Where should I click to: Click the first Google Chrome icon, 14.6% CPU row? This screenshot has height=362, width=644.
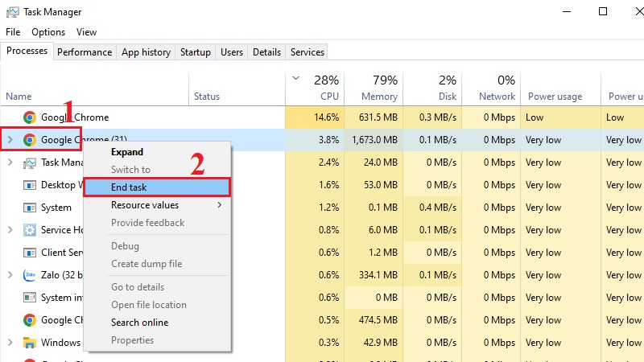pyautogui.click(x=29, y=117)
